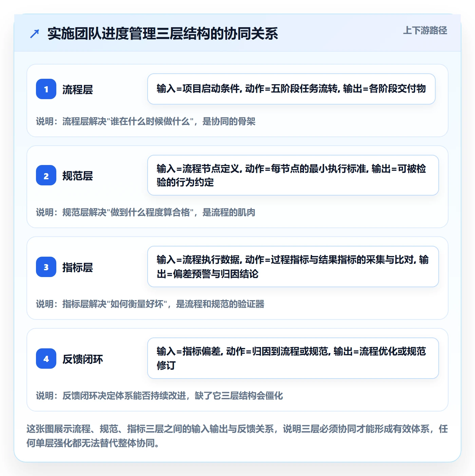Click the blue arrow icon beside the title
Image resolution: width=475 pixels, height=476 pixels.
[35, 34]
